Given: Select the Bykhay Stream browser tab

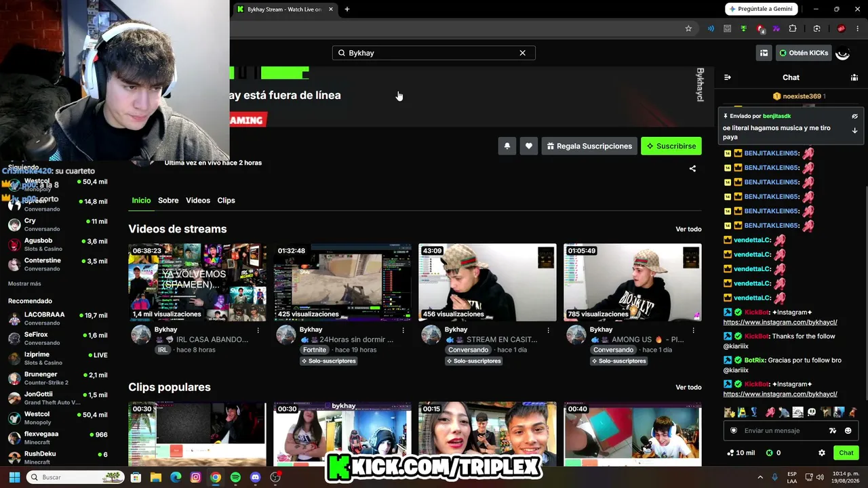Looking at the screenshot, I should pos(285,9).
